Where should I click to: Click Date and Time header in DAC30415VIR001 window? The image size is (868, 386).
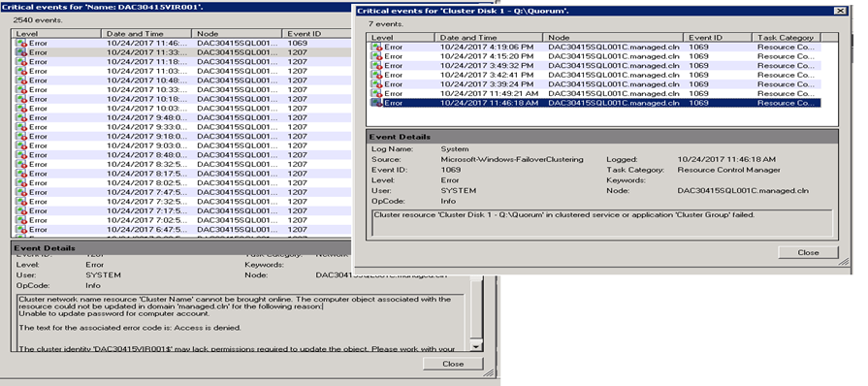click(x=146, y=34)
